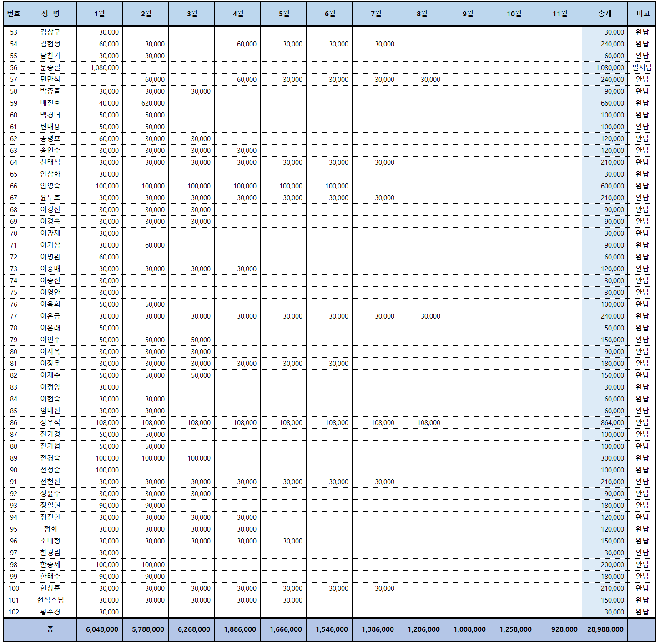Select name cell 정회
Image resolution: width=660 pixels, height=644 pixels.
pyautogui.click(x=50, y=529)
